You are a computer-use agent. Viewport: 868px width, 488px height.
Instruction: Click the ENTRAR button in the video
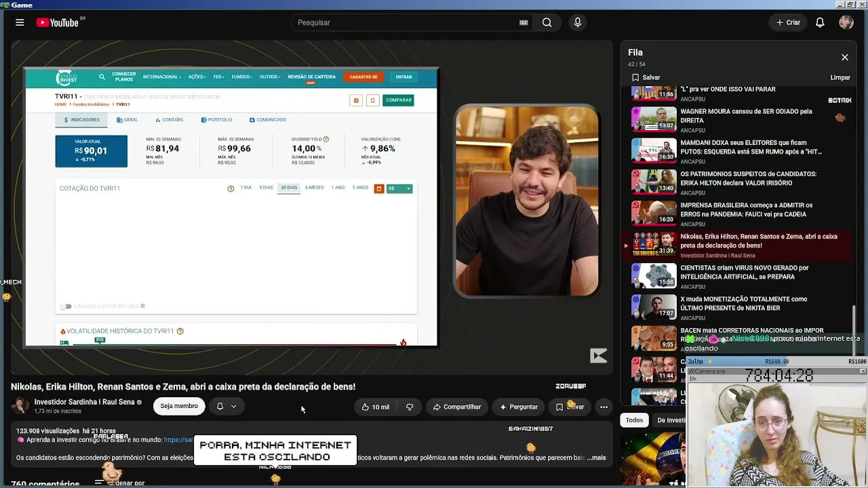coord(404,77)
